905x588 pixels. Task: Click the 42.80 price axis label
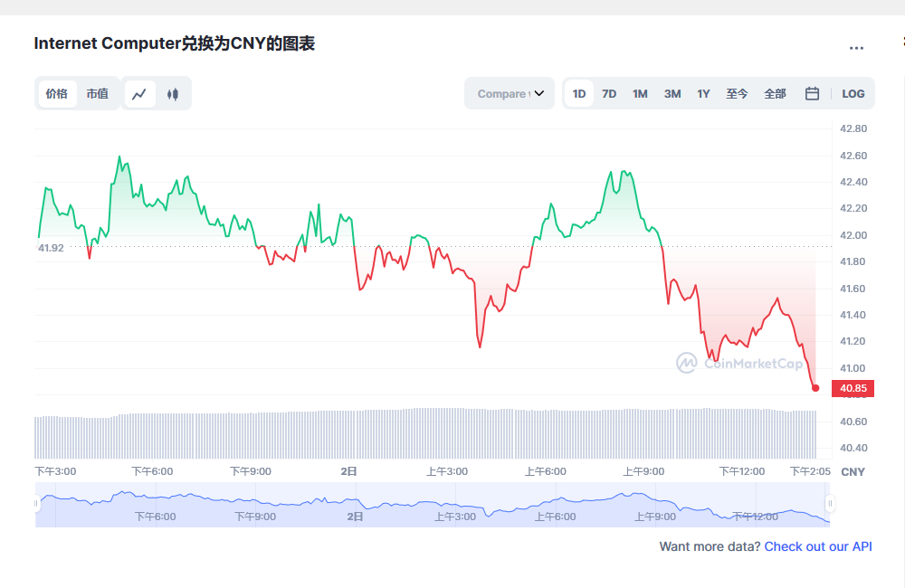853,128
